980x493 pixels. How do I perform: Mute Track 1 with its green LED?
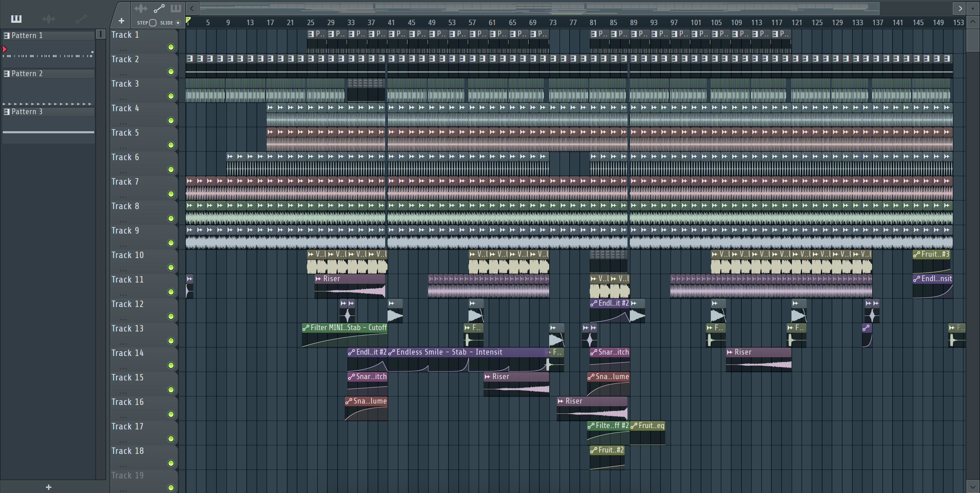171,47
